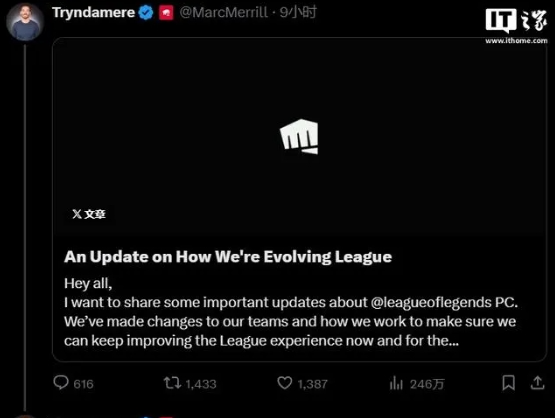Like the post with the heart icon
The height and width of the screenshot is (418, 555).
(x=285, y=383)
